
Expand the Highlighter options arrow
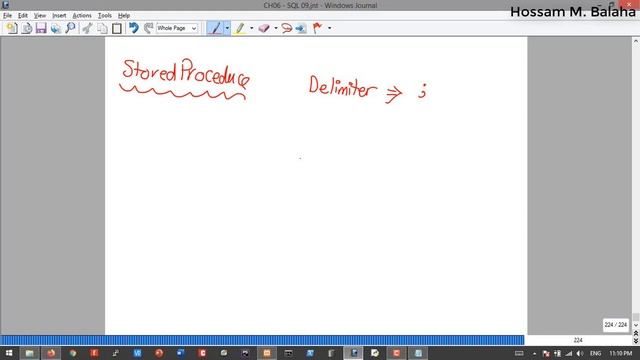point(251,28)
